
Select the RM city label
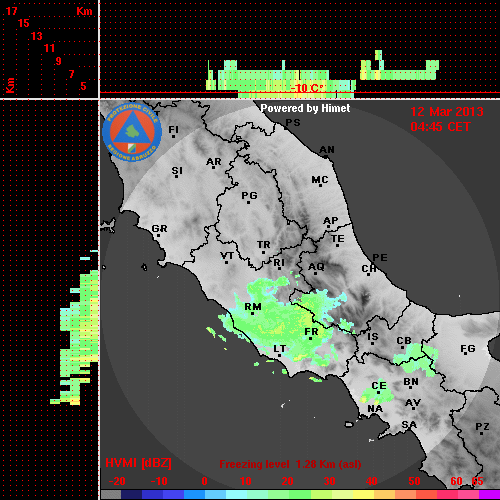[253, 307]
